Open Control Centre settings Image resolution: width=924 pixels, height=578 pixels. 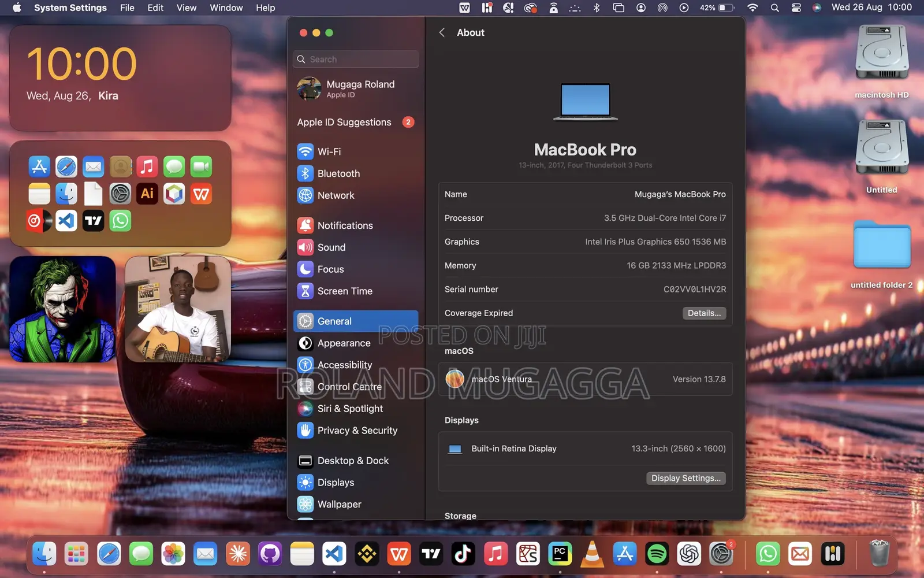pos(356,387)
